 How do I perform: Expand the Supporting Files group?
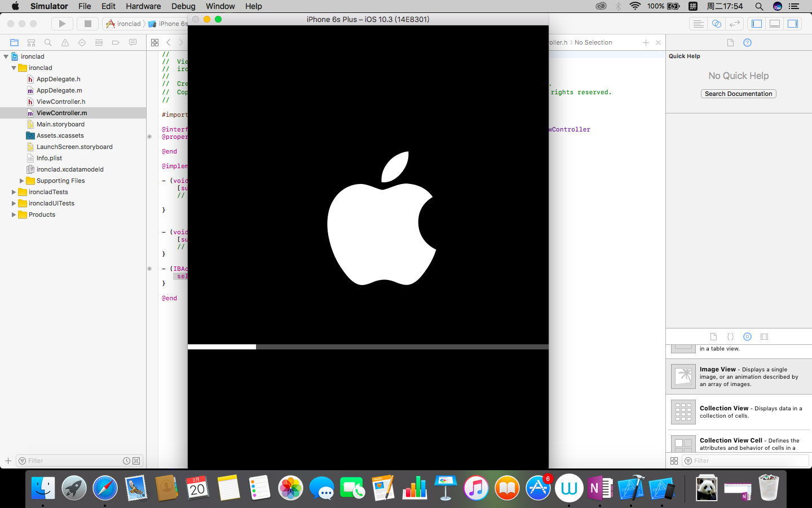(x=21, y=181)
